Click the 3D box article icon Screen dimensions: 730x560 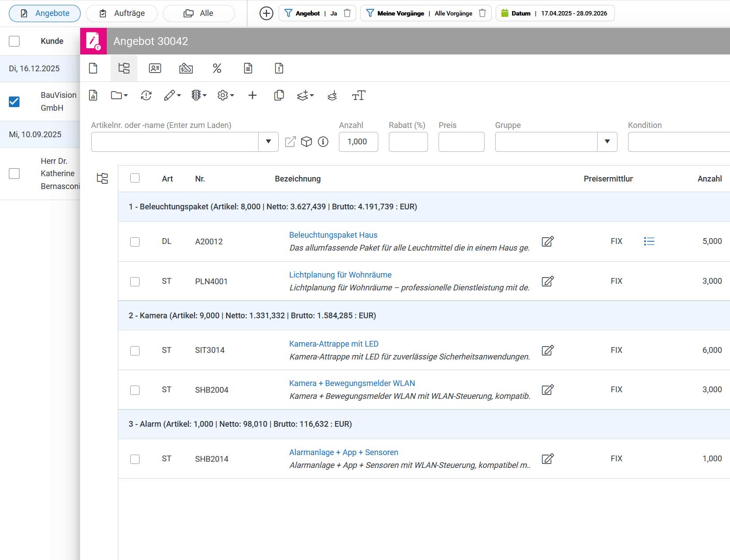tap(307, 142)
